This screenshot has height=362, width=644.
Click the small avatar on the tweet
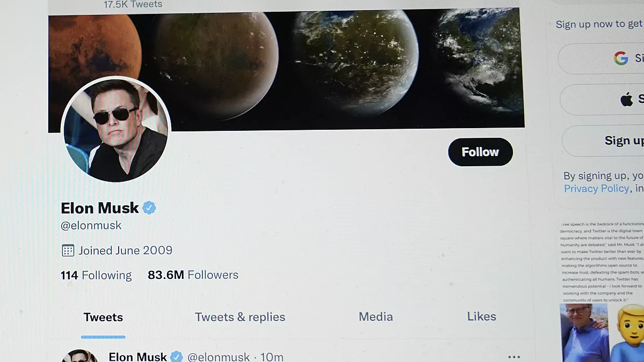[x=80, y=356]
